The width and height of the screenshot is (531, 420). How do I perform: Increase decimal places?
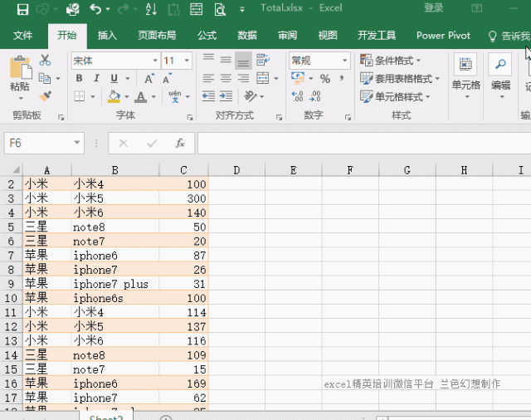pos(298,96)
